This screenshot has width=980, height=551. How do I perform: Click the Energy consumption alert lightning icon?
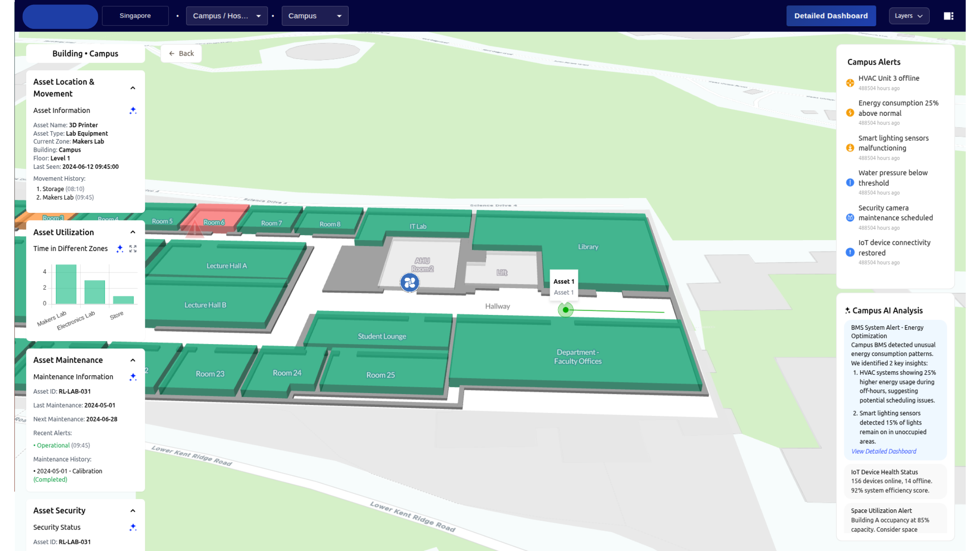pos(850,113)
